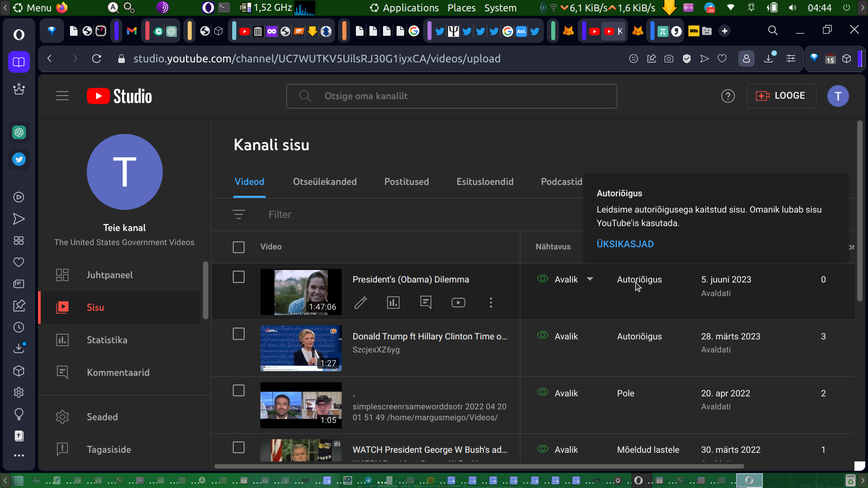
Task: Click the pencil edit icon for Obama Dilemma video
Action: click(x=361, y=303)
